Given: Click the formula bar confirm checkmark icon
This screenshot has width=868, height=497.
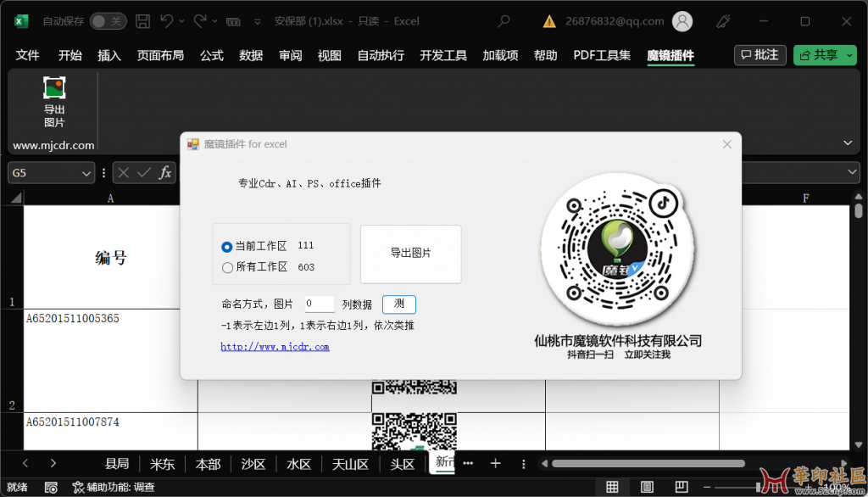Looking at the screenshot, I should pos(144,173).
